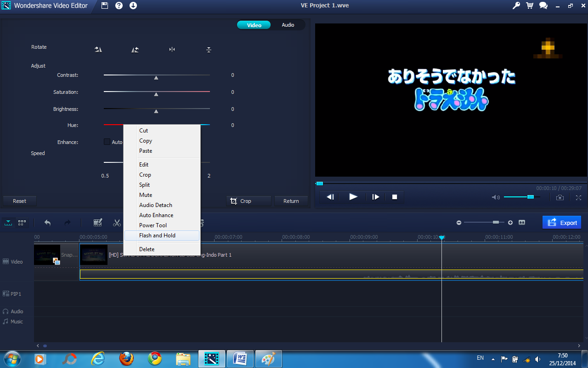Undo the last edit action
This screenshot has height=368, width=588.
(x=47, y=223)
